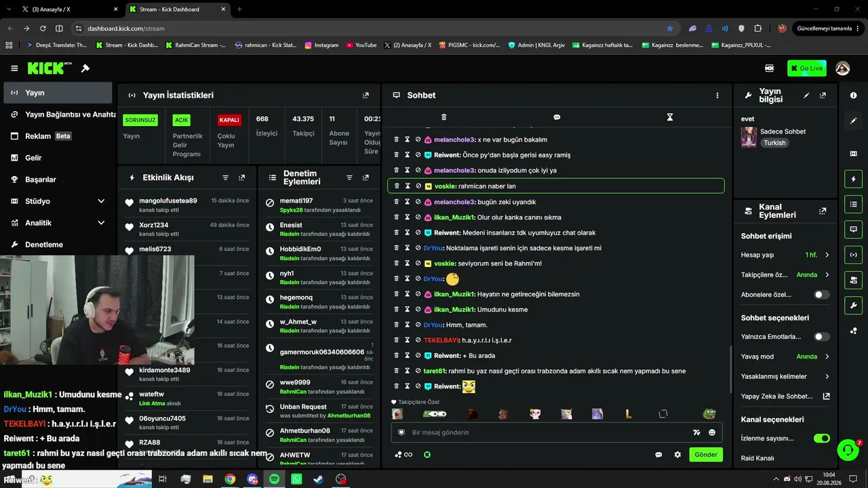Open Steam from the taskbar

pyautogui.click(x=318, y=479)
